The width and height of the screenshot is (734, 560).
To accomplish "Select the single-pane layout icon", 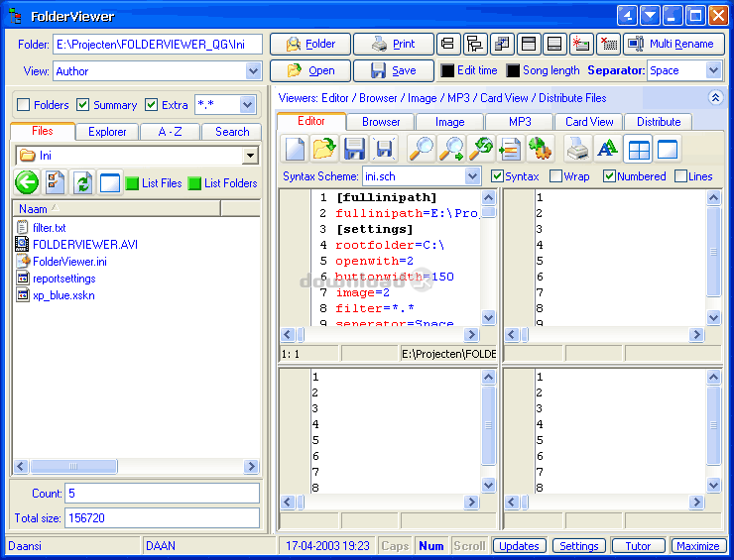I will click(x=668, y=150).
